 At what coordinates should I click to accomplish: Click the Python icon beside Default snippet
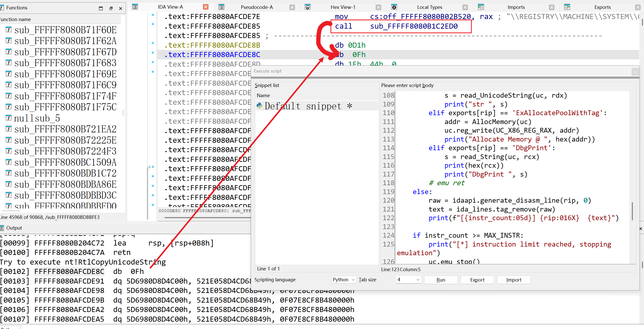pos(259,106)
